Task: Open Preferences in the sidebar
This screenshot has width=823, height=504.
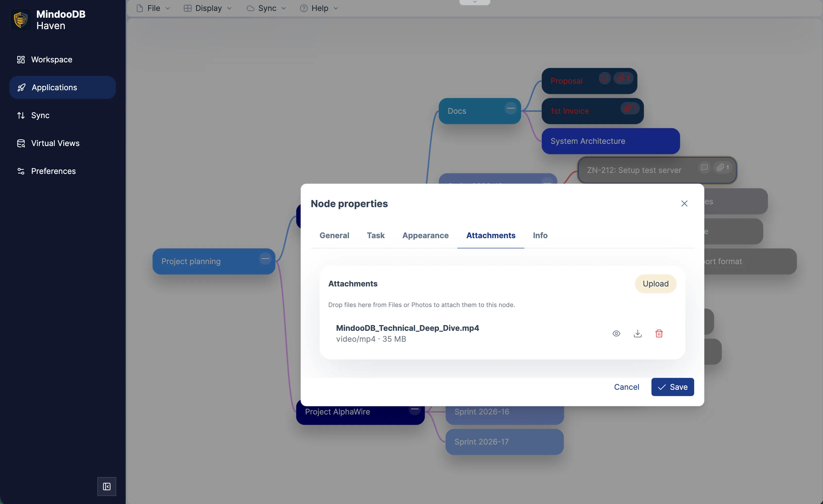Action: 53,171
